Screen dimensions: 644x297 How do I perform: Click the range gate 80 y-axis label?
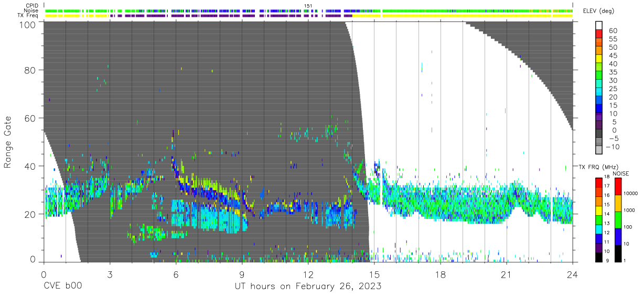[30, 70]
